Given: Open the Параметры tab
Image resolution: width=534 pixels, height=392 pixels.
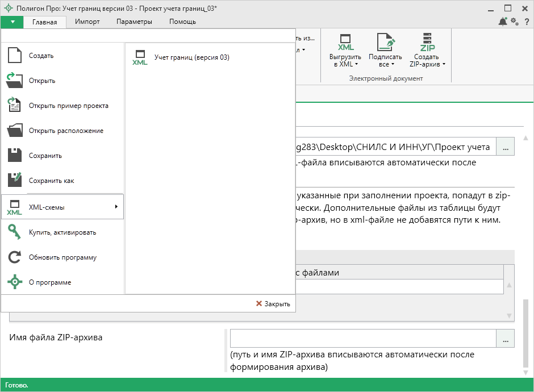Looking at the screenshot, I should pos(134,22).
